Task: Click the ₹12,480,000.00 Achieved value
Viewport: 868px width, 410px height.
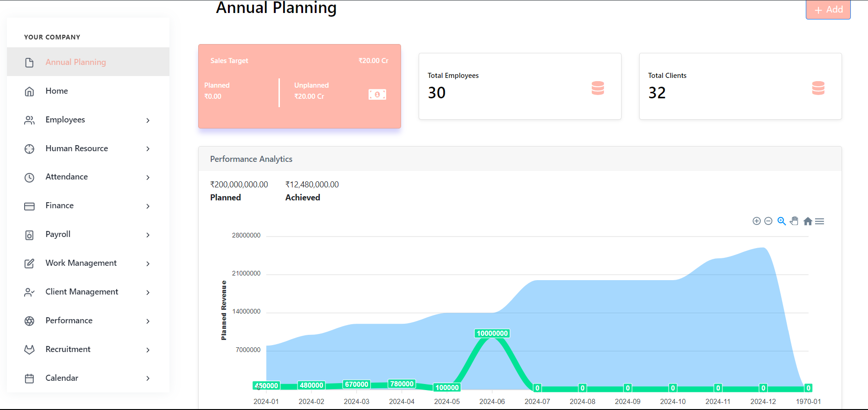Action: point(312,185)
